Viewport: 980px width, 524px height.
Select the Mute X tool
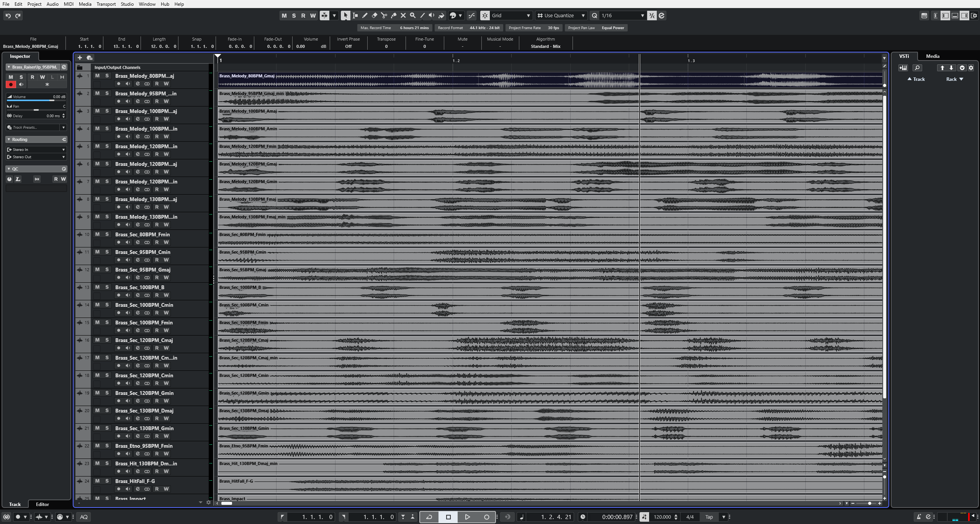coord(403,16)
